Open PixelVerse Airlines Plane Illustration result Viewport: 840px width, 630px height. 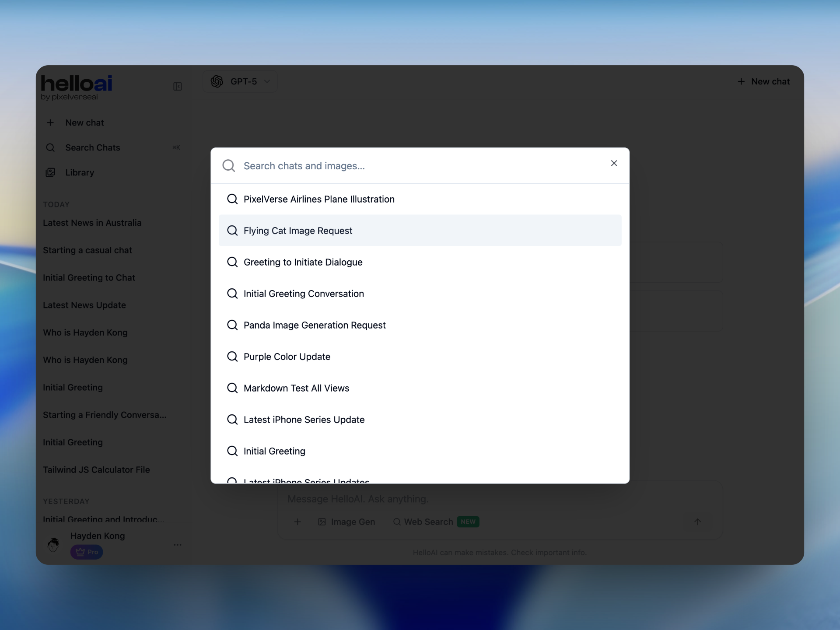pos(319,199)
